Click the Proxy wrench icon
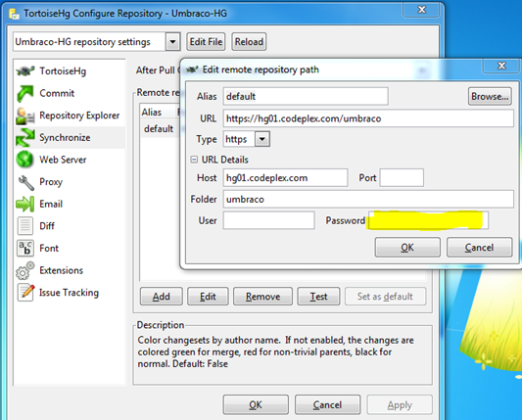 (26, 182)
